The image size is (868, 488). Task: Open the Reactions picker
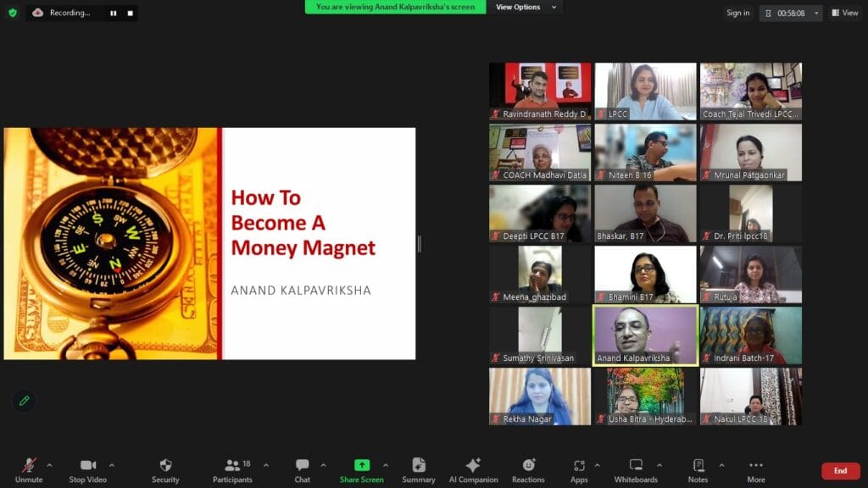click(x=528, y=470)
